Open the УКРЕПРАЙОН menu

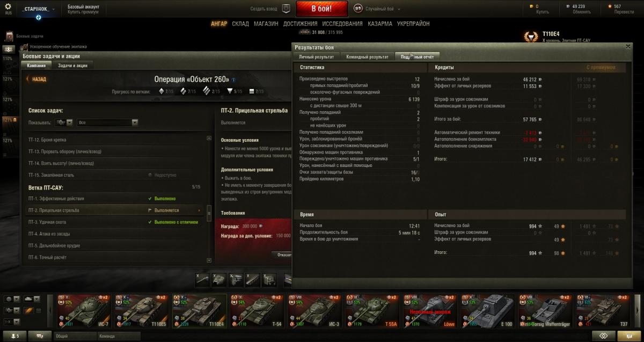click(x=413, y=24)
